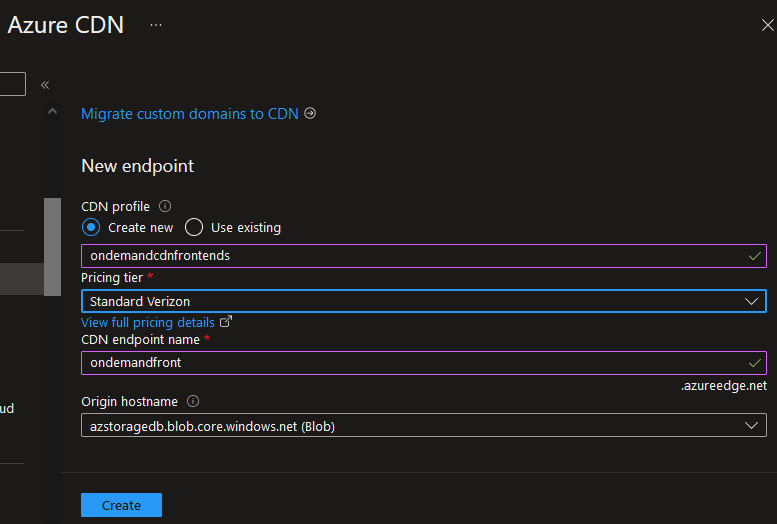Click the .azureedge.net suffix text
Image resolution: width=777 pixels, height=524 pixels.
(x=723, y=386)
